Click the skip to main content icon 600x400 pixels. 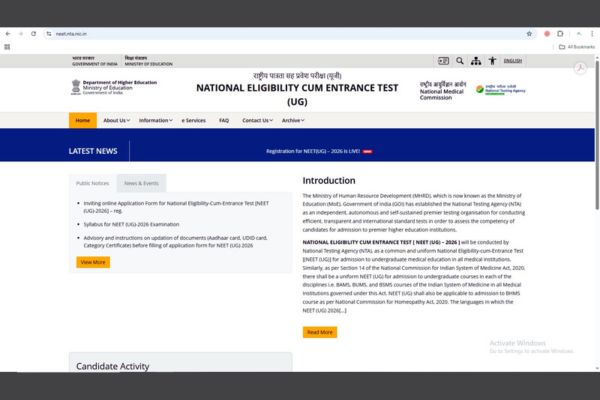[444, 61]
